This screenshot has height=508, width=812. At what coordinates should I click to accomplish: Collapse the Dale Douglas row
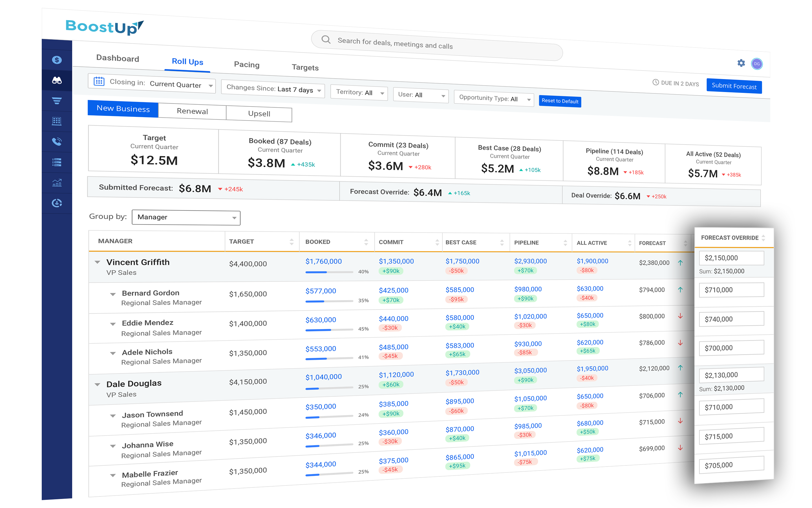click(97, 384)
